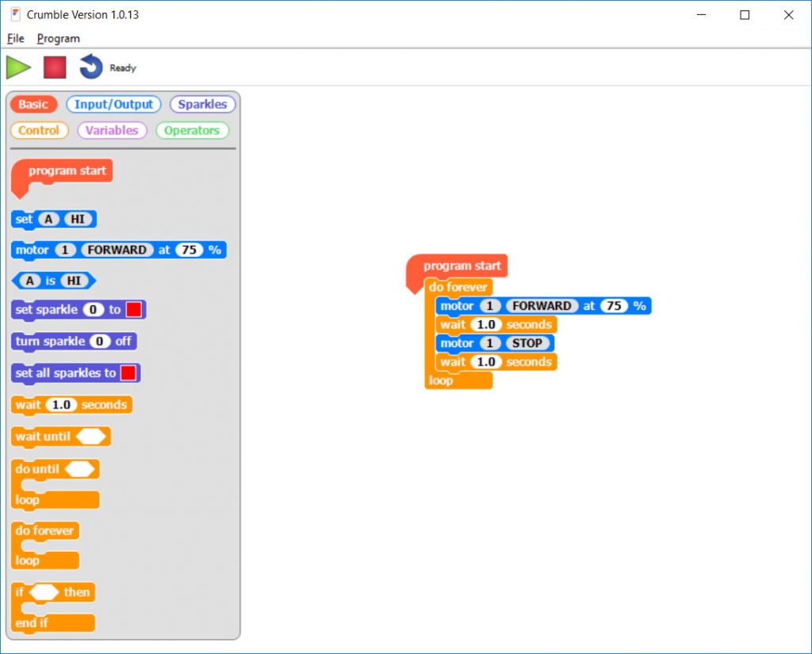
Task: Click the Crumble app icon in title bar
Action: [15, 14]
